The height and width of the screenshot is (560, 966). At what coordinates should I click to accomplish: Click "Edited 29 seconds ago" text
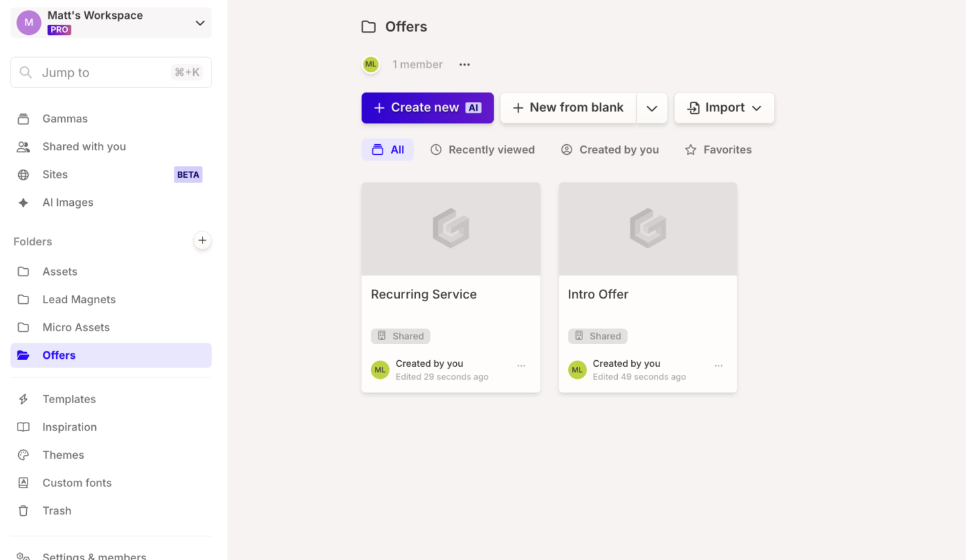(442, 377)
